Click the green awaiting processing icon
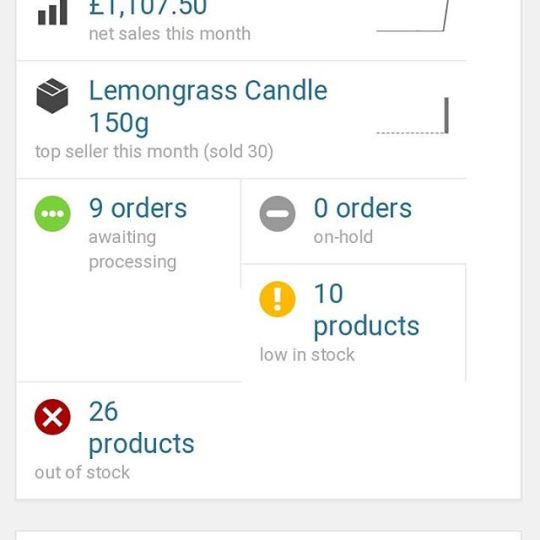540x540 pixels. (x=52, y=214)
